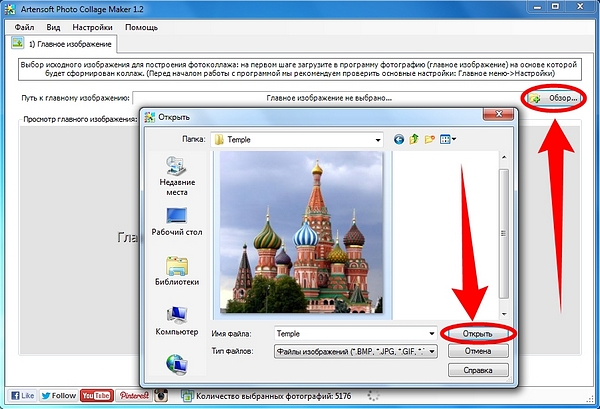Open the YouTube link
Viewport: 600px width, 409px height.
click(96, 396)
